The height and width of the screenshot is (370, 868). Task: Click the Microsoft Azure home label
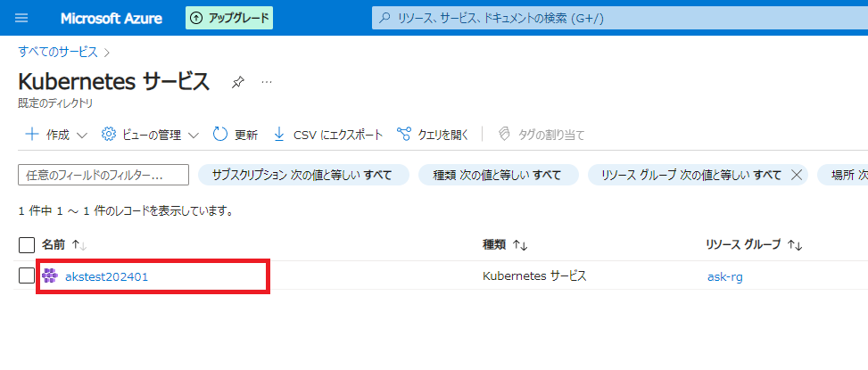tap(112, 18)
